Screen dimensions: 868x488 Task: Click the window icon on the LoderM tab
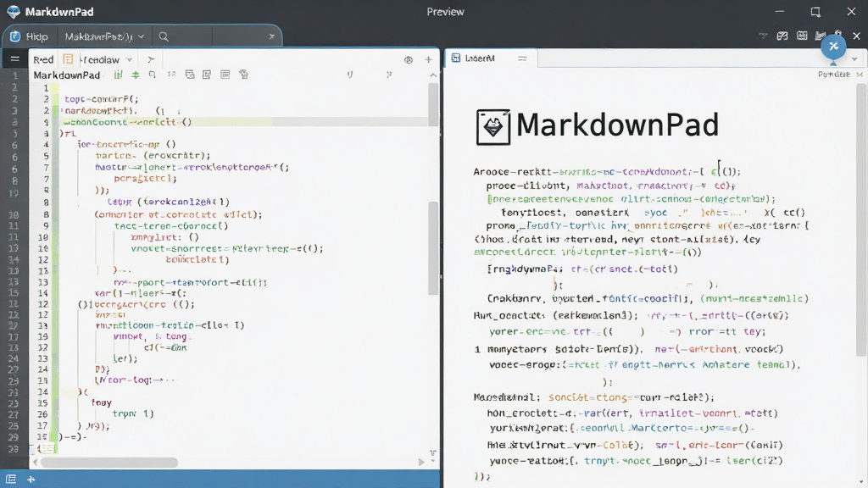click(455, 58)
